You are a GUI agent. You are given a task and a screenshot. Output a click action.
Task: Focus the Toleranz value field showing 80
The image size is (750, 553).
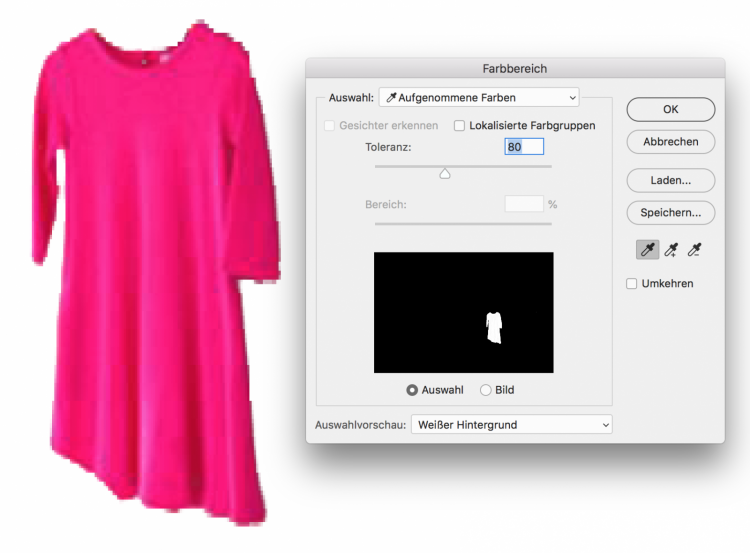tap(524, 147)
